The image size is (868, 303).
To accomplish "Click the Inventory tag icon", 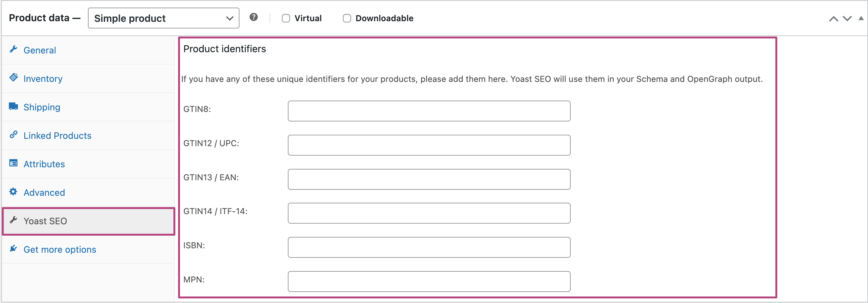I will coord(14,78).
